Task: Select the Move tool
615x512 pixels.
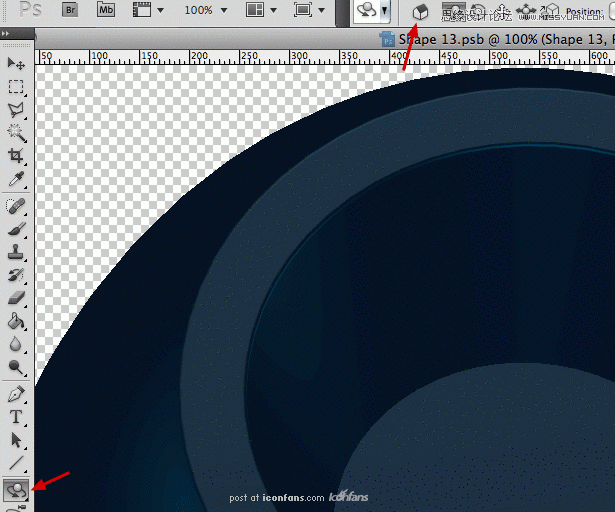Action: [x=16, y=64]
